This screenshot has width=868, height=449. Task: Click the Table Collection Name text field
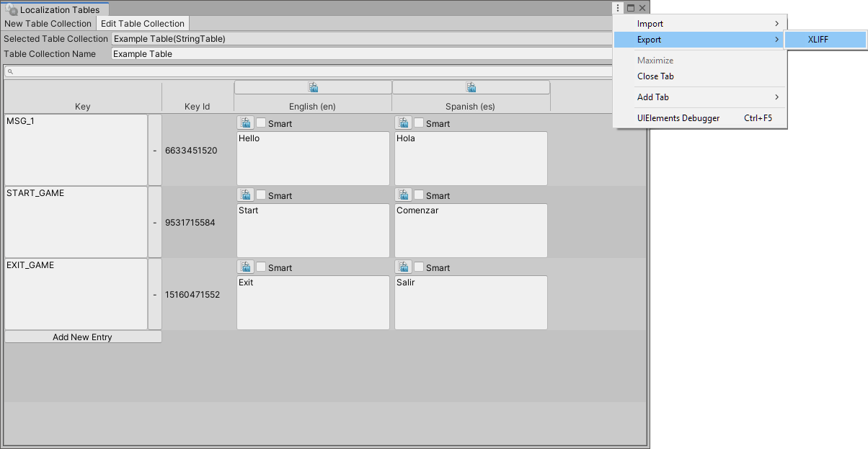point(360,54)
